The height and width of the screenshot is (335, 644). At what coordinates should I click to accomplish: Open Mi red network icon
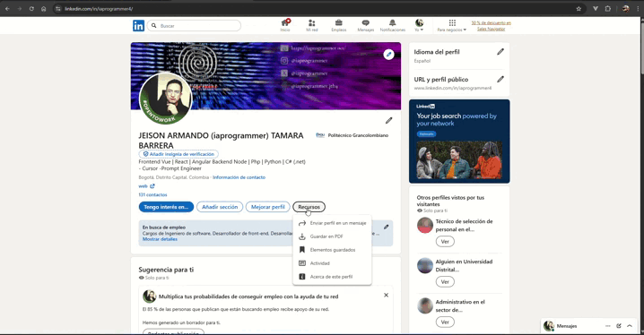tap(312, 25)
